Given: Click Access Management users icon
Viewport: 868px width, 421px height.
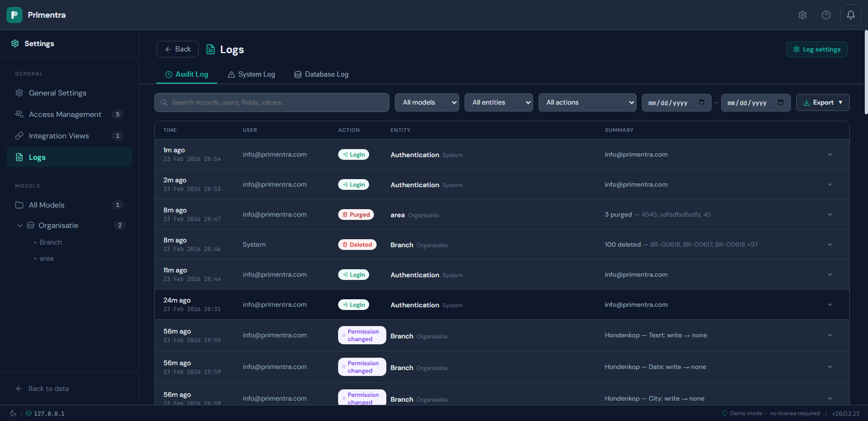Looking at the screenshot, I should click(19, 114).
